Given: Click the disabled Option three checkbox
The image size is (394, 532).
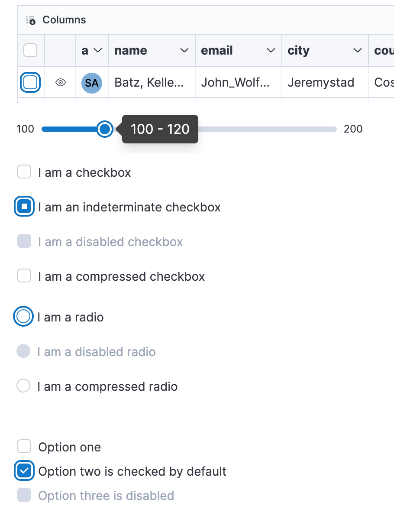Looking at the screenshot, I should (x=24, y=495).
